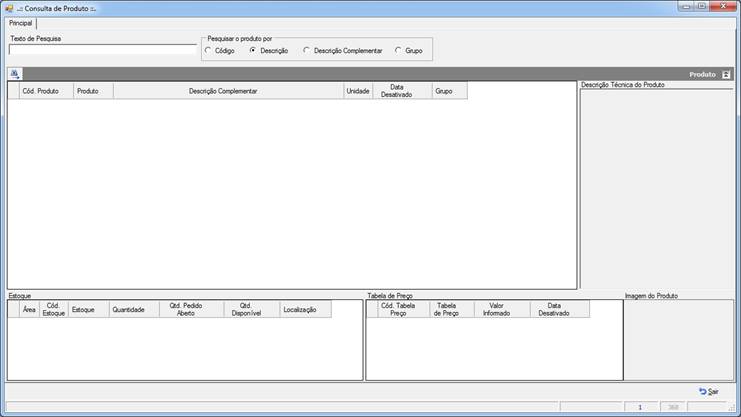The image size is (741, 417).
Task: Click the search icon on the Produto bar
Action: pyautogui.click(x=15, y=74)
